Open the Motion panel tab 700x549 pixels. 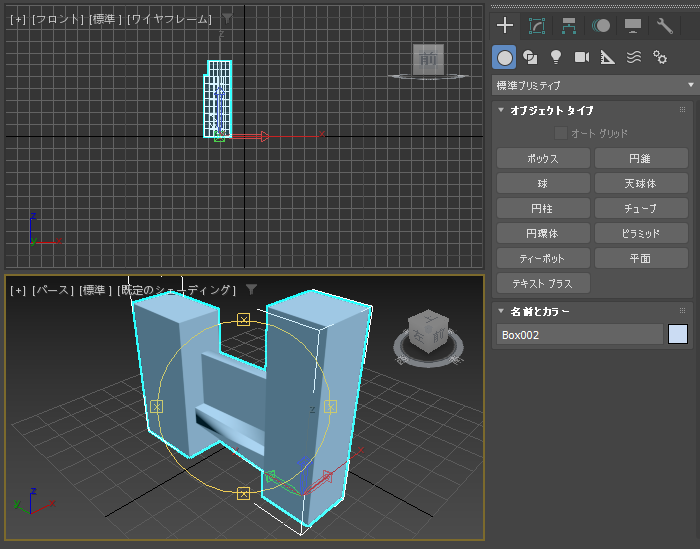tap(601, 26)
